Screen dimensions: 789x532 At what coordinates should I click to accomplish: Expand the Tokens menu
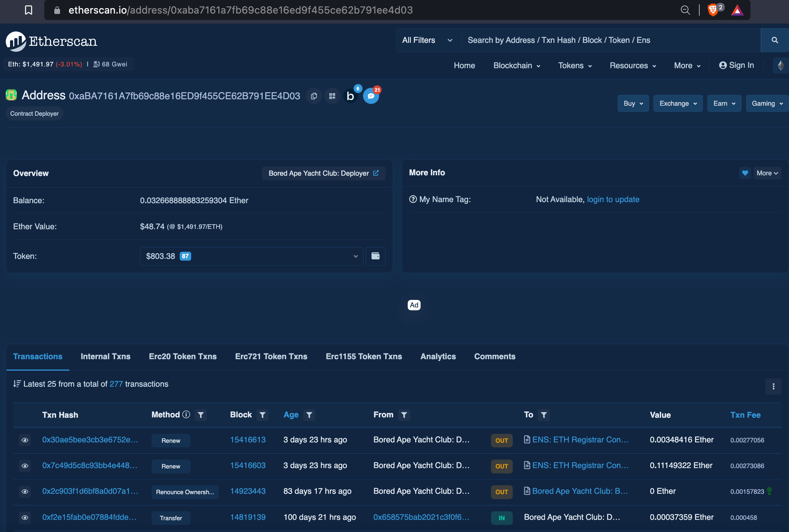click(x=575, y=66)
